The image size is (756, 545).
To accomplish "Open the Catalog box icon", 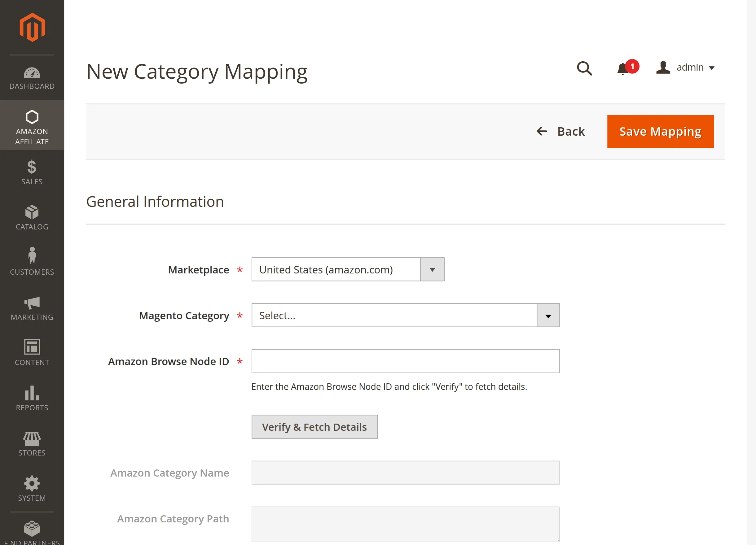I will pyautogui.click(x=32, y=212).
